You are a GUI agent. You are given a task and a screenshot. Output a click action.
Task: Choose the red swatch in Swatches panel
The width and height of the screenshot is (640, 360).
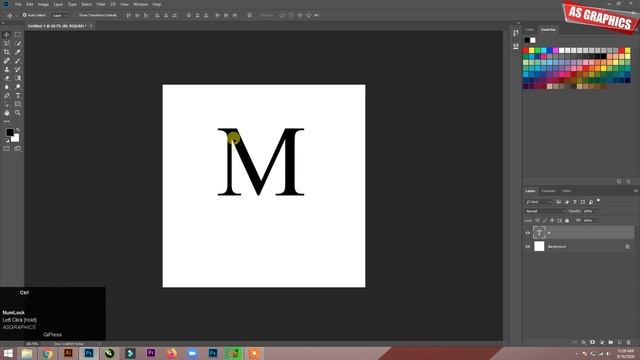(x=526, y=50)
